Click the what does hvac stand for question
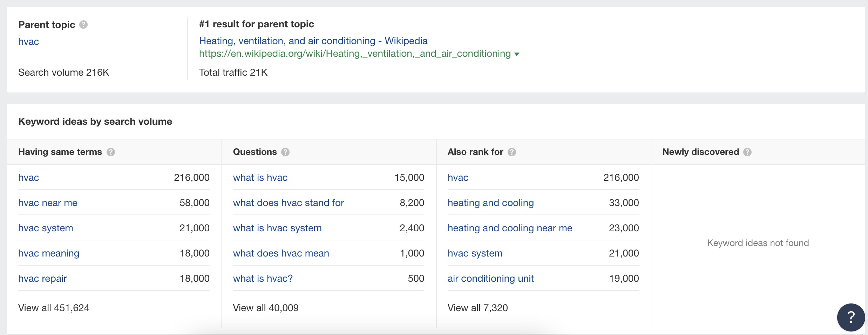This screenshot has height=335, width=868. [288, 203]
